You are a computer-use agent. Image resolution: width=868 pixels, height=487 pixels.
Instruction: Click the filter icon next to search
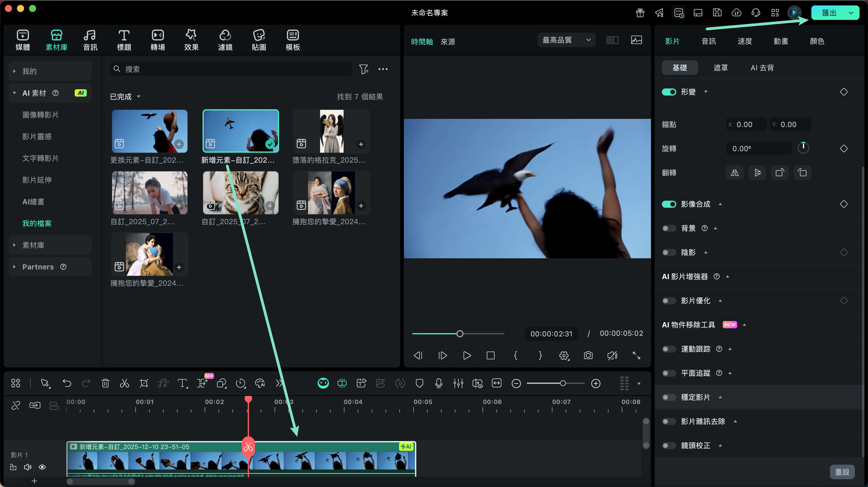[x=363, y=69]
